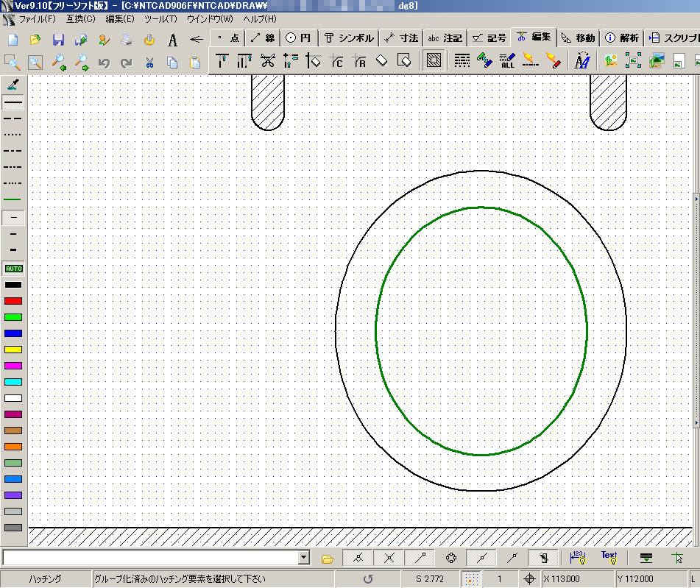Open the command input dropdown arrow

pos(304,558)
